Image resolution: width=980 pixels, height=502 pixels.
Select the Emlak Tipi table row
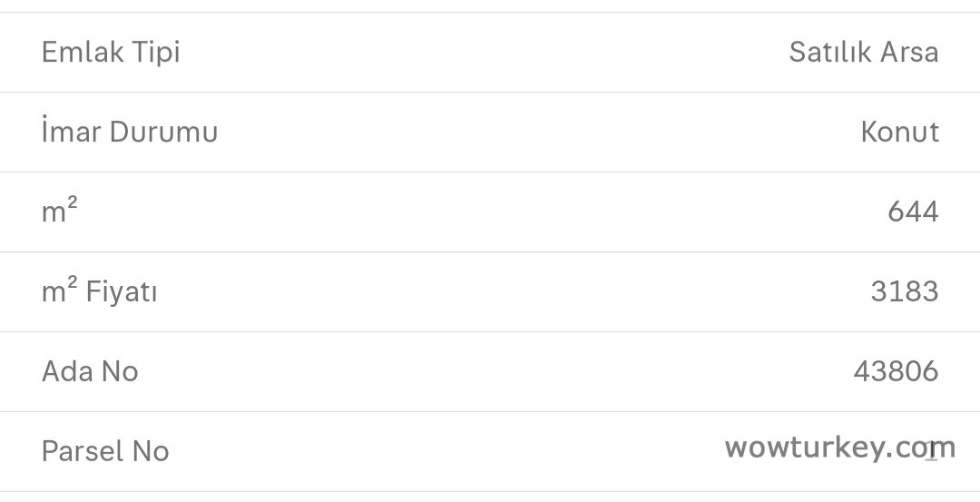click(x=490, y=52)
